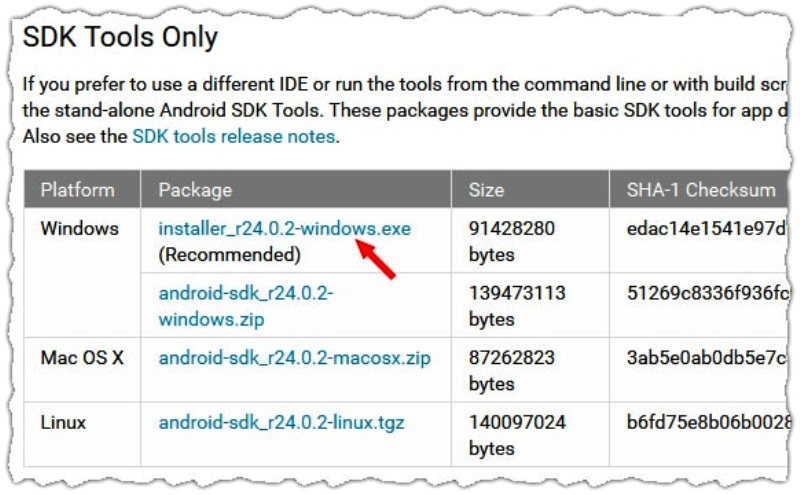Click the 91428280 bytes size cell

[x=511, y=241]
